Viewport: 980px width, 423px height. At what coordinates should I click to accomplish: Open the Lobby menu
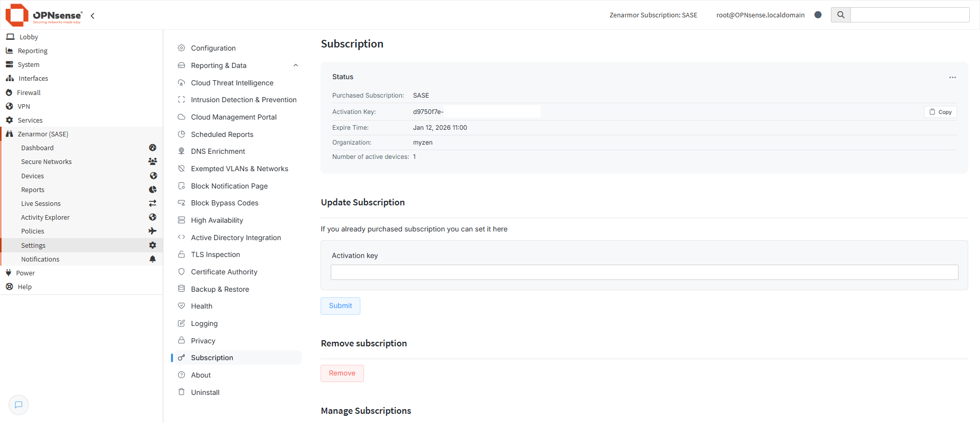29,37
